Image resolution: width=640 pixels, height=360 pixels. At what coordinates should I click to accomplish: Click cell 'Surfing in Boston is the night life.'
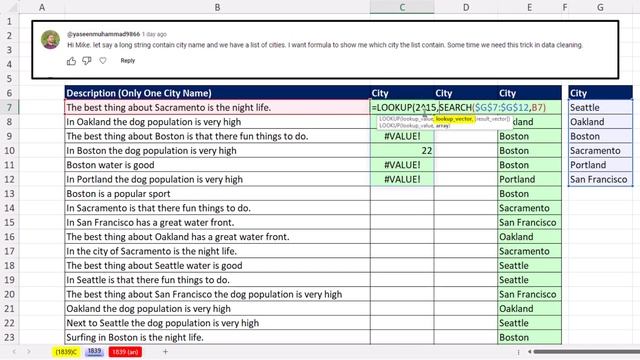click(217, 337)
